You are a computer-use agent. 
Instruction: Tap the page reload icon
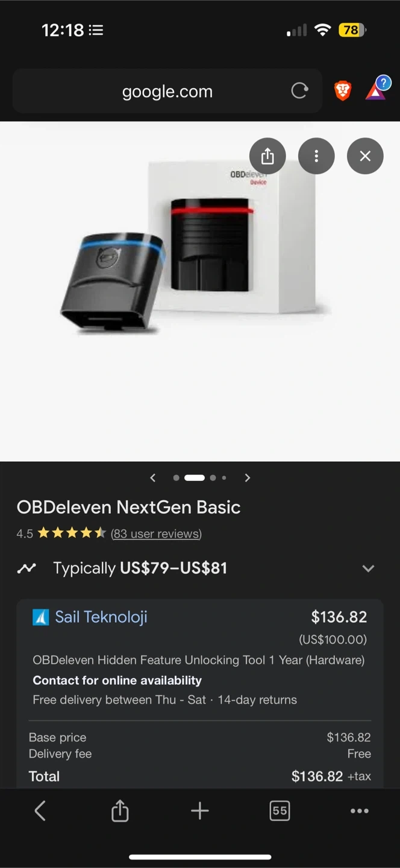click(x=299, y=91)
